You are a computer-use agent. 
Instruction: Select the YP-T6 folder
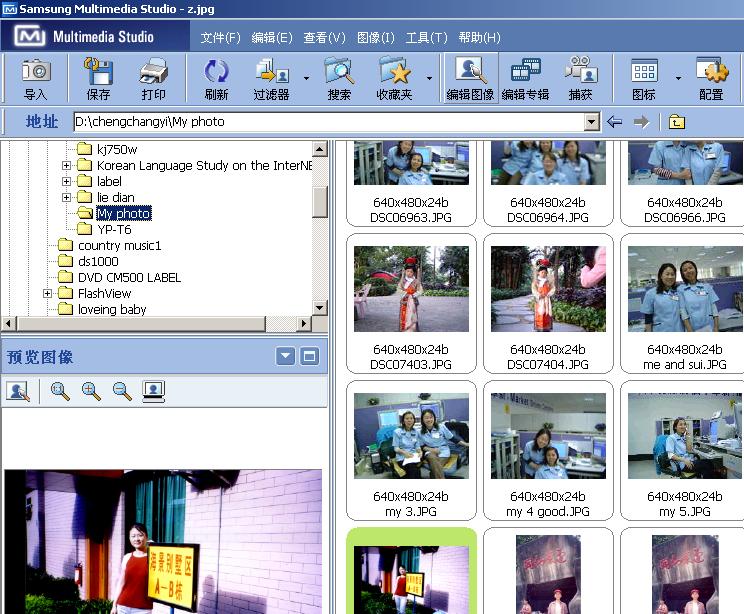click(114, 230)
